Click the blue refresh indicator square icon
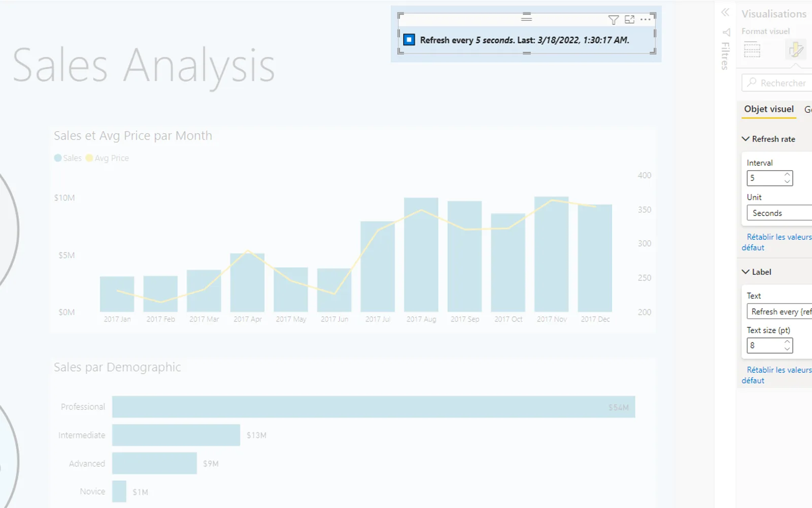812x508 pixels. click(x=409, y=40)
